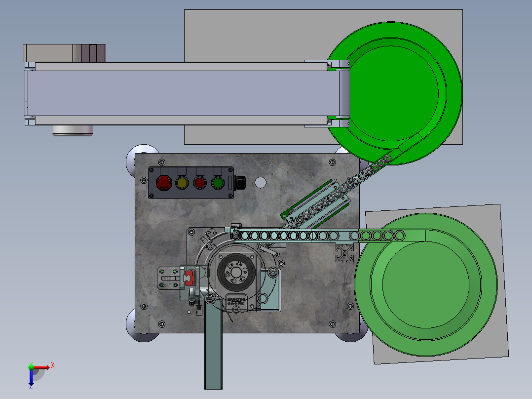Select the dark control button box housing
The image size is (532, 399).
pos(191,183)
